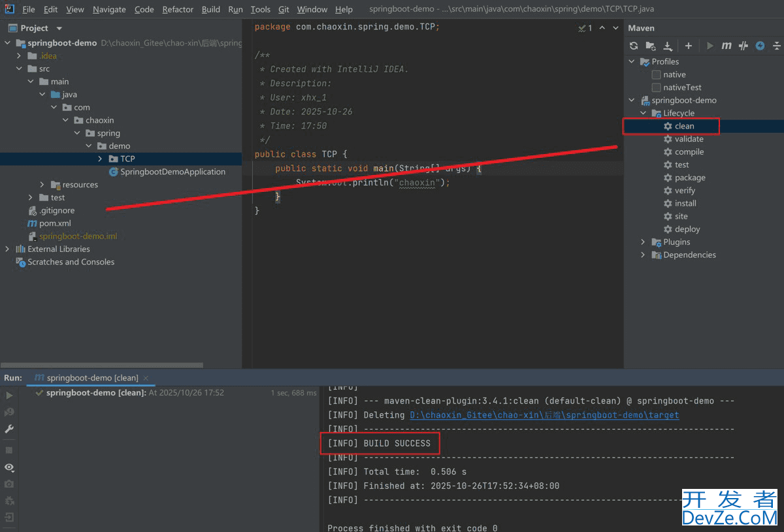Expand the Plugins node in Maven
The height and width of the screenshot is (532, 784).
(x=644, y=242)
